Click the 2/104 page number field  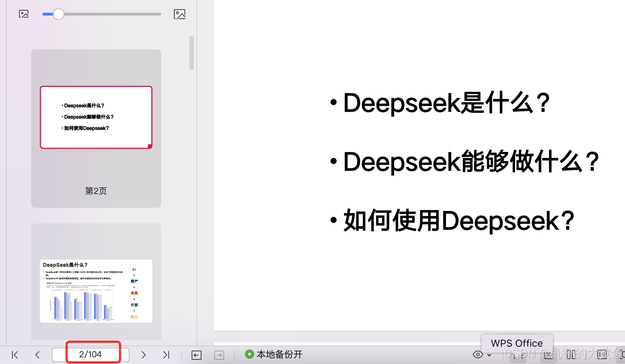click(90, 354)
